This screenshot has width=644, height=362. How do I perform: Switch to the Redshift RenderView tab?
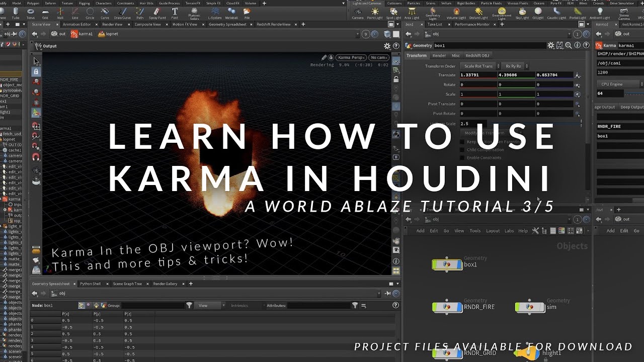coord(273,24)
